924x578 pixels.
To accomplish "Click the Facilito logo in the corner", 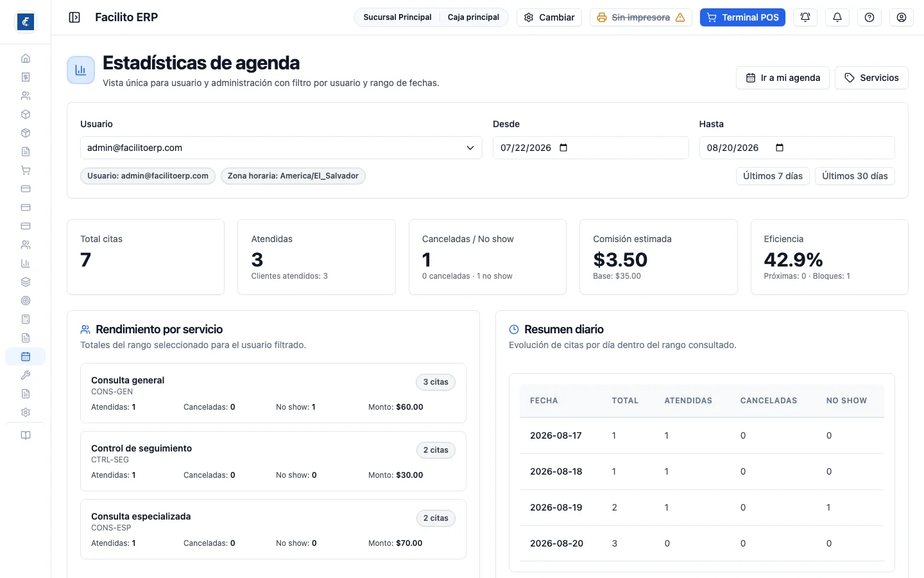I will coord(26,22).
